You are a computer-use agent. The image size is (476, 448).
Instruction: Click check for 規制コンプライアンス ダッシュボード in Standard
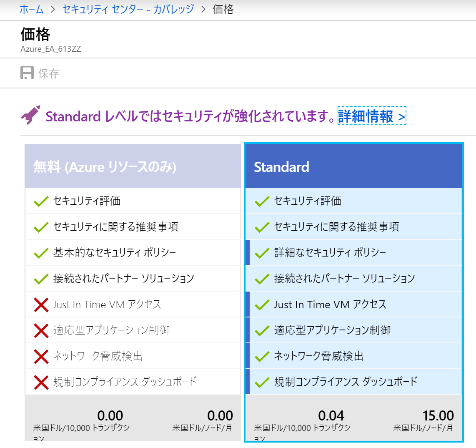[262, 382]
